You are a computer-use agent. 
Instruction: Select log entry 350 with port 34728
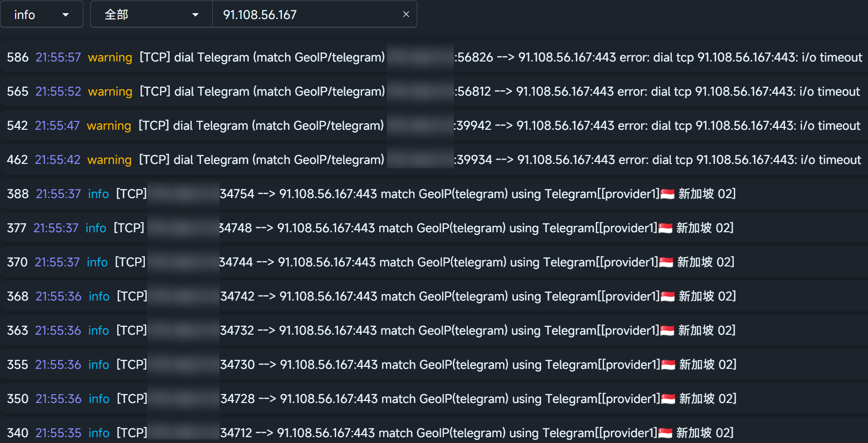[x=434, y=399]
